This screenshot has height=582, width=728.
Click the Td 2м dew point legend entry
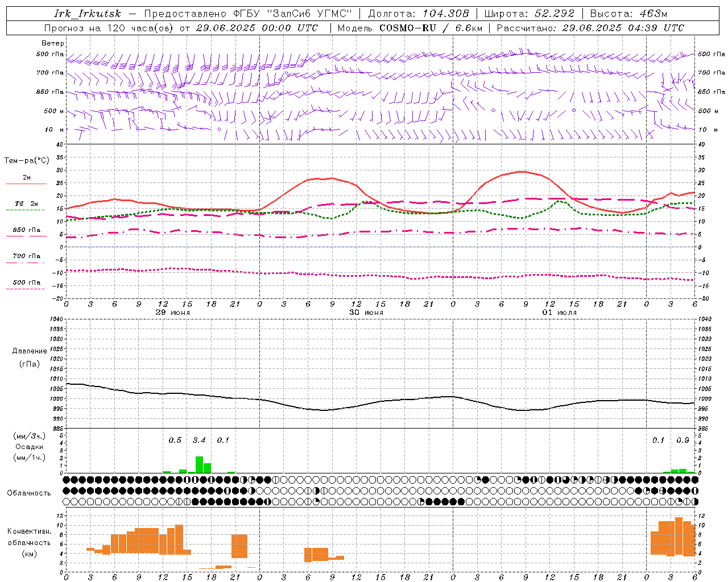click(27, 203)
